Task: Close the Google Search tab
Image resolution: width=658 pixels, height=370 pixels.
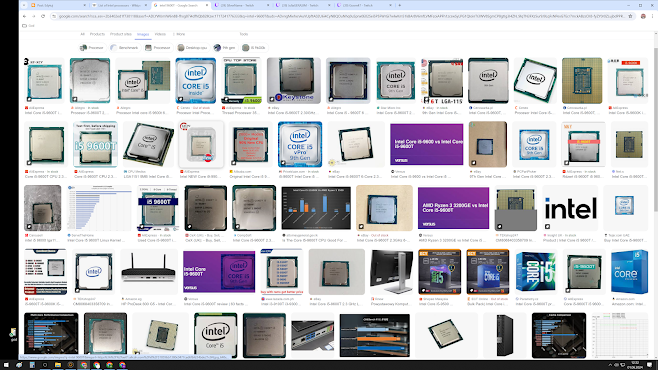Action: 206,5
